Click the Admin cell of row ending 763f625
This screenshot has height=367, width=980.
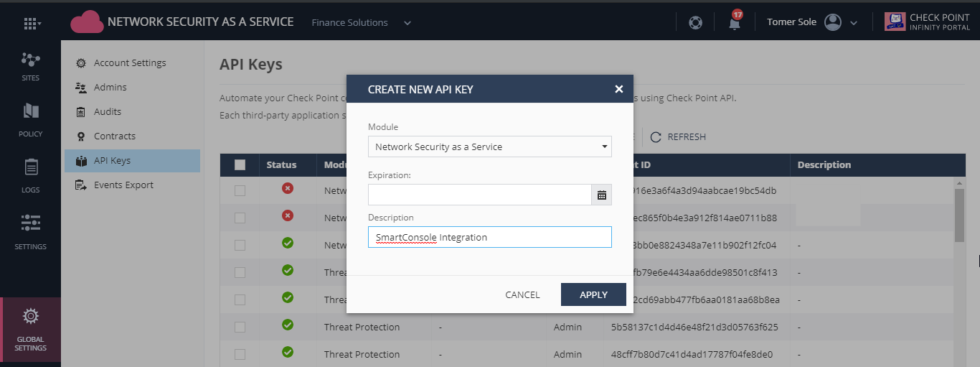pyautogui.click(x=567, y=327)
